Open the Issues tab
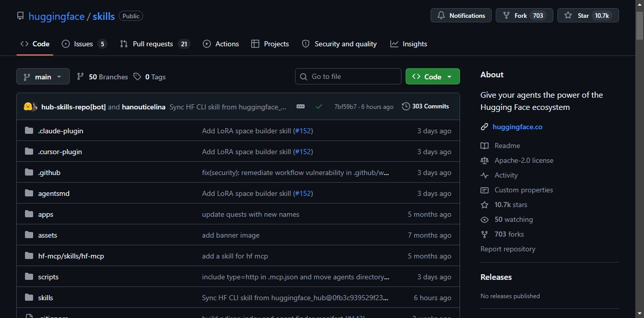 click(84, 44)
